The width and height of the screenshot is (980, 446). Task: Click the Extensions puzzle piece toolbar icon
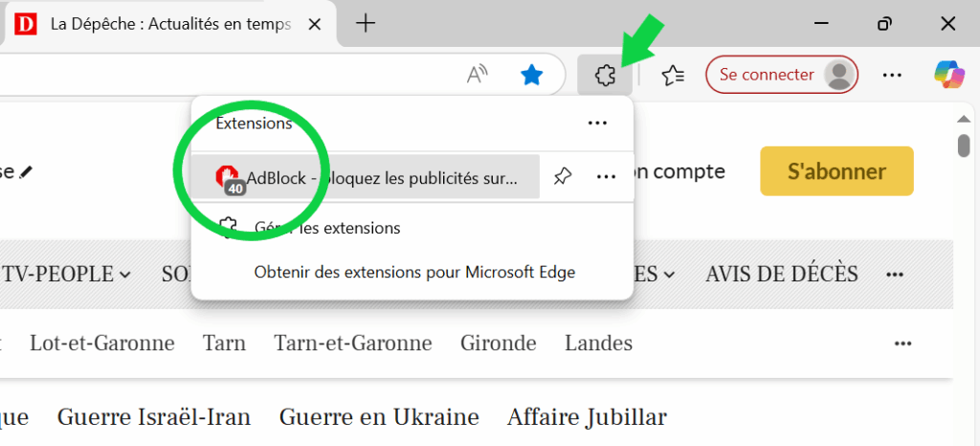point(604,75)
